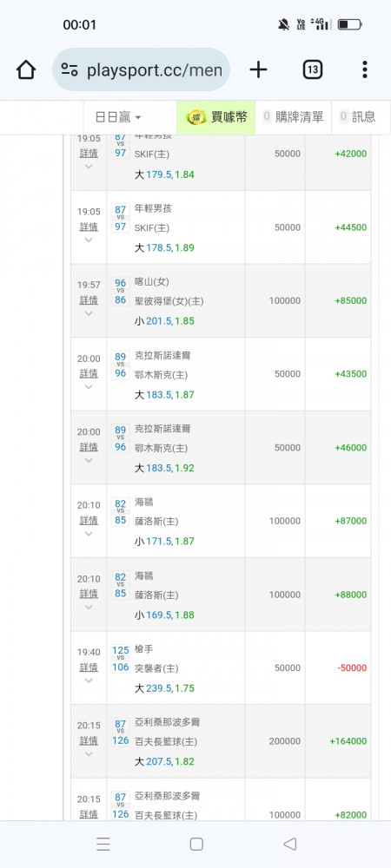Tap the site settings icon in address bar
The height and width of the screenshot is (868, 391).
coord(70,69)
